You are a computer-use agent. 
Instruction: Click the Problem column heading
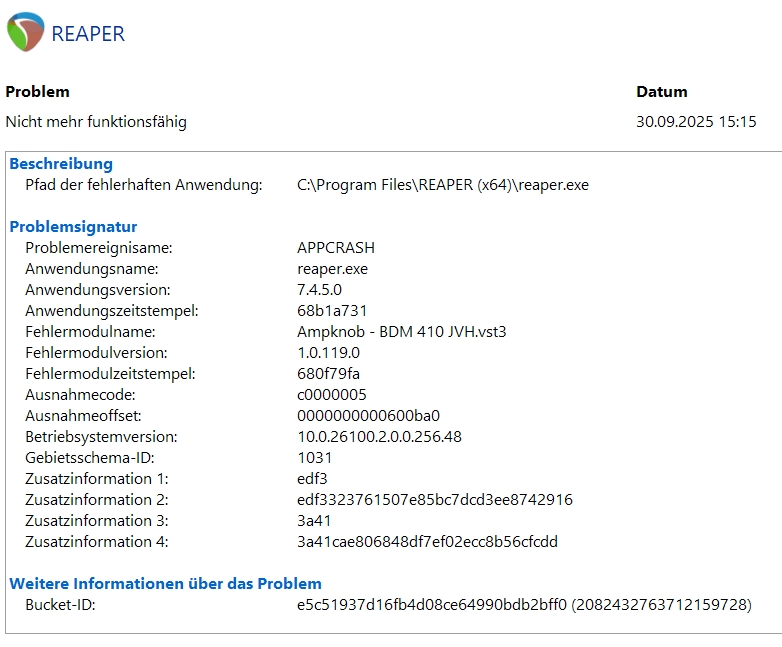37,92
